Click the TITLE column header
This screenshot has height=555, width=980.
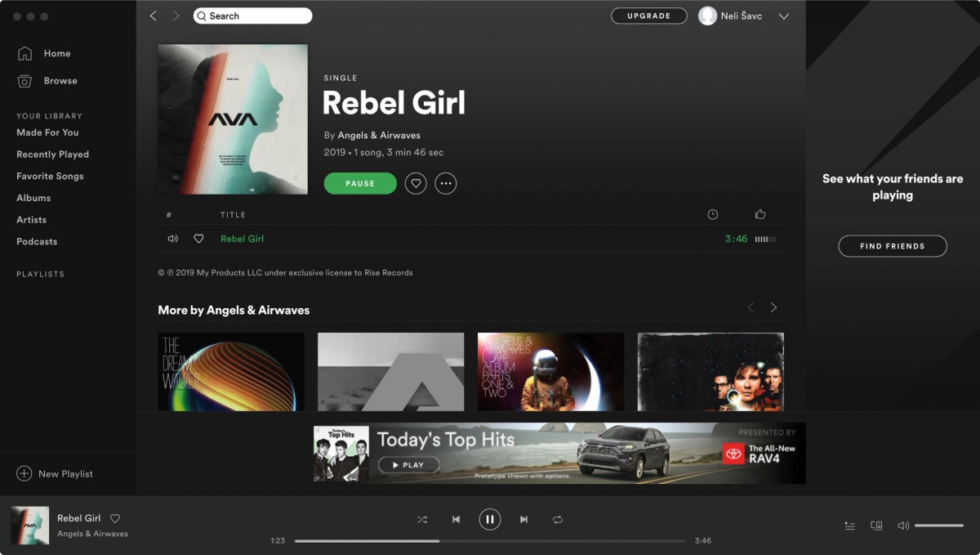point(233,215)
